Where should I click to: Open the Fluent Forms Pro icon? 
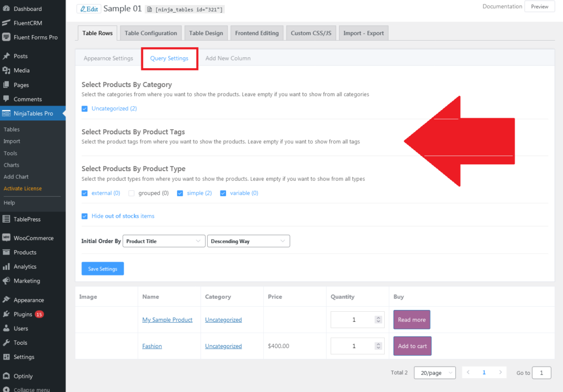coord(7,37)
